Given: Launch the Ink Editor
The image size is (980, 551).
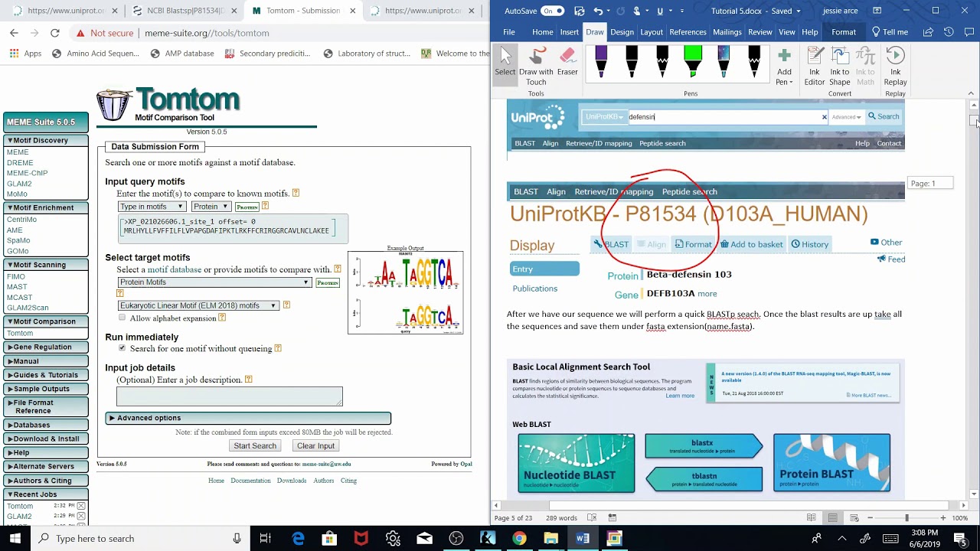Looking at the screenshot, I should [815, 66].
